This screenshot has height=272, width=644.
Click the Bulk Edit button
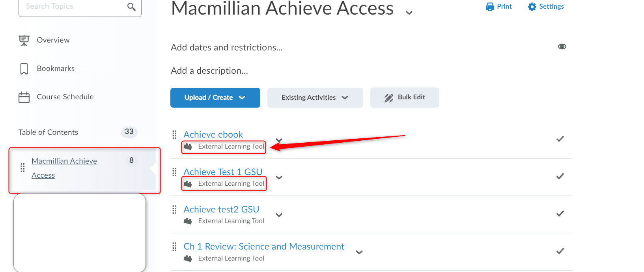[x=405, y=97]
